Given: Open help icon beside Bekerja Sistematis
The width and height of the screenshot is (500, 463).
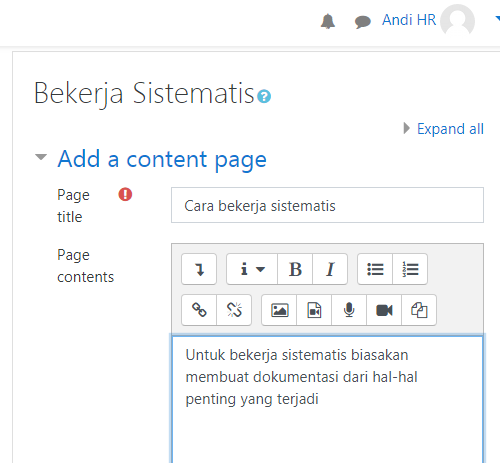Looking at the screenshot, I should coord(264,96).
